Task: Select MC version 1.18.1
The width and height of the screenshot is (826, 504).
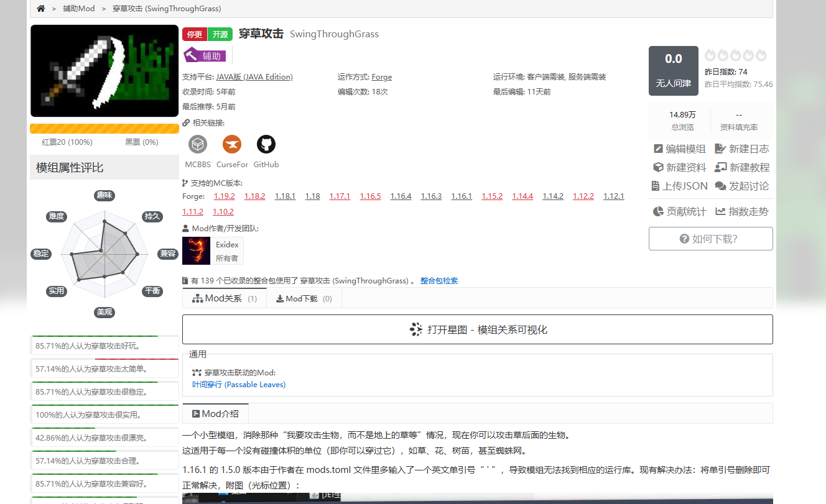Action: click(x=285, y=196)
